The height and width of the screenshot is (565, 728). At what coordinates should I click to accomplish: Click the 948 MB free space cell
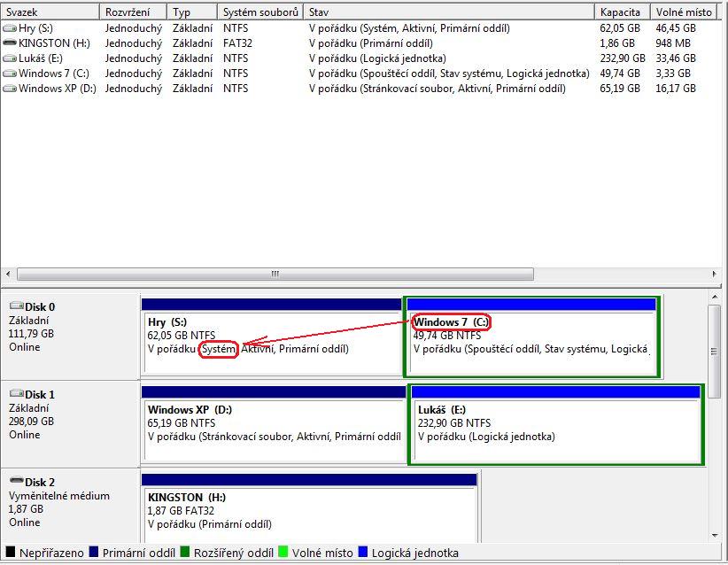click(x=673, y=43)
